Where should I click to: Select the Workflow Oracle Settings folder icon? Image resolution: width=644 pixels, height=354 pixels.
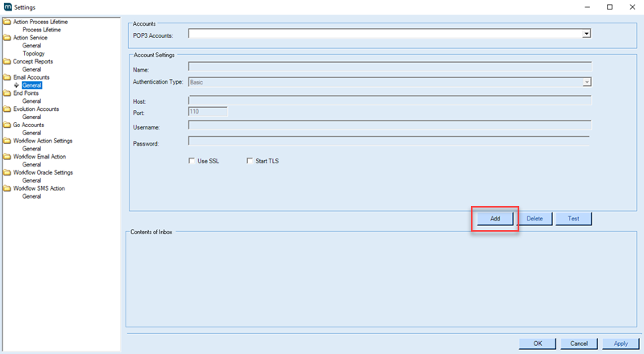pyautogui.click(x=7, y=172)
